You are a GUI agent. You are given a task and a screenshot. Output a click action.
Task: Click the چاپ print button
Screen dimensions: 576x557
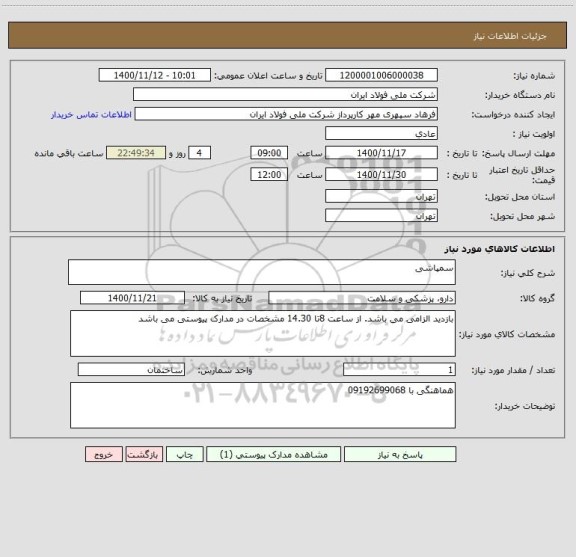pos(184,454)
